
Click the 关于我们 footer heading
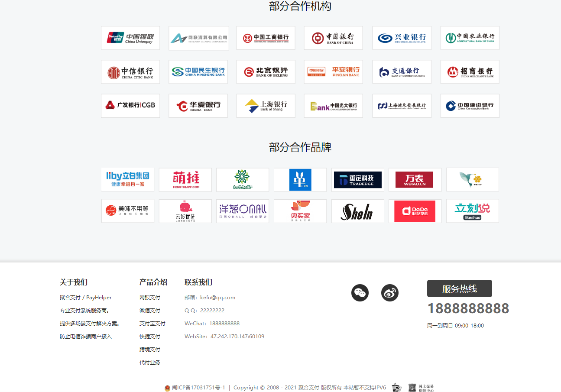pyautogui.click(x=74, y=282)
